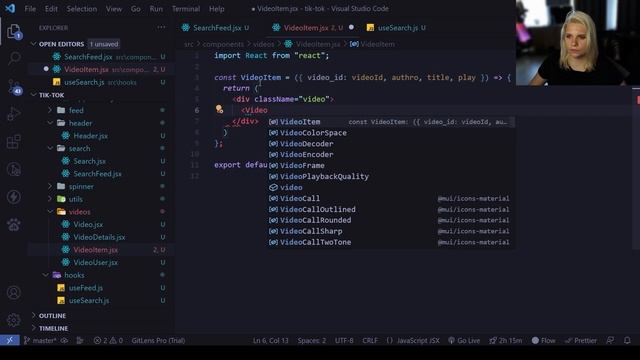Click Flow in status bar
Image resolution: width=640 pixels, height=360 pixels.
tap(543, 340)
